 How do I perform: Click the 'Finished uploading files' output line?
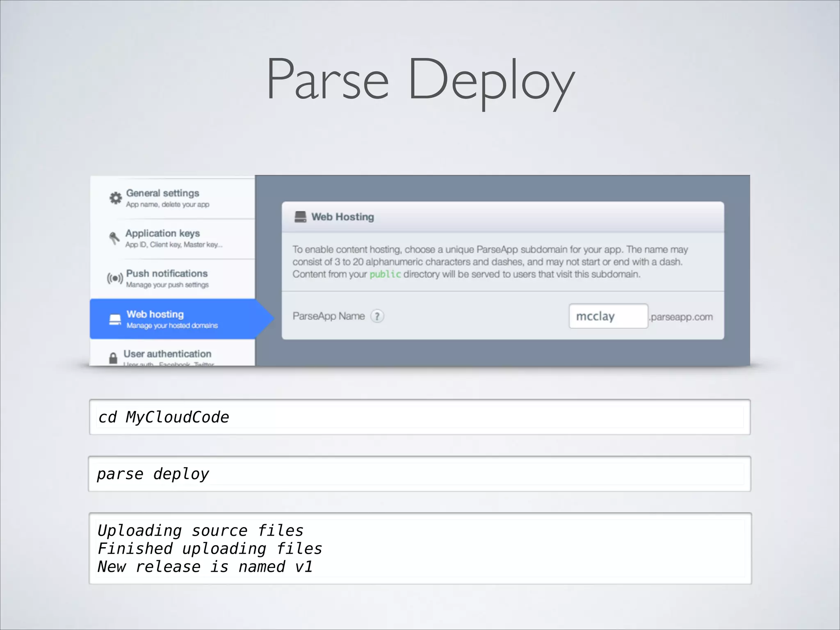coord(210,549)
